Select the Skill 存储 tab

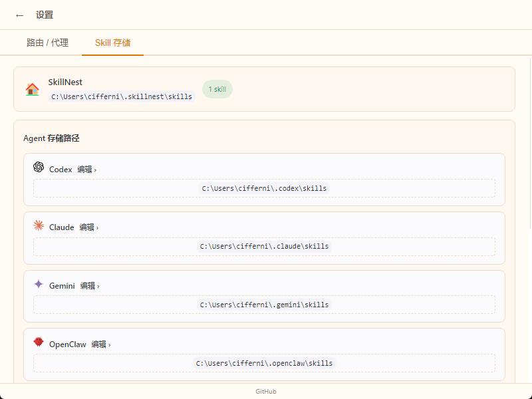tap(112, 43)
